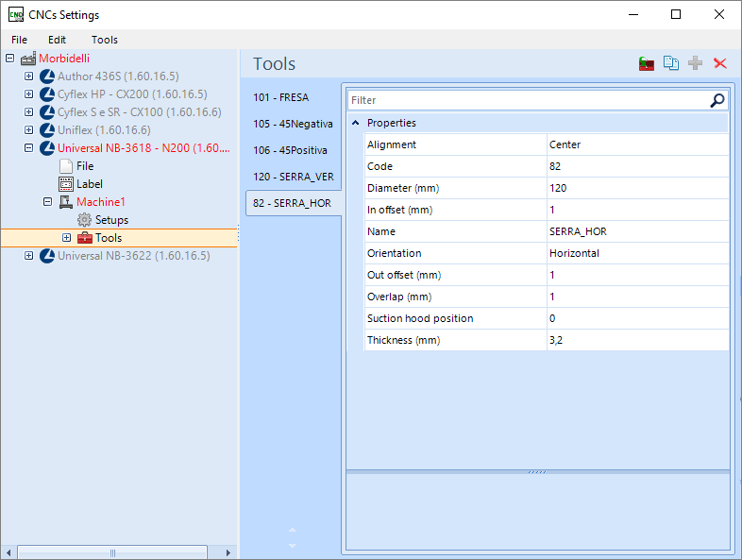742x560 pixels.
Task: Expand the Universal NB-3622 node
Action: coord(29,256)
